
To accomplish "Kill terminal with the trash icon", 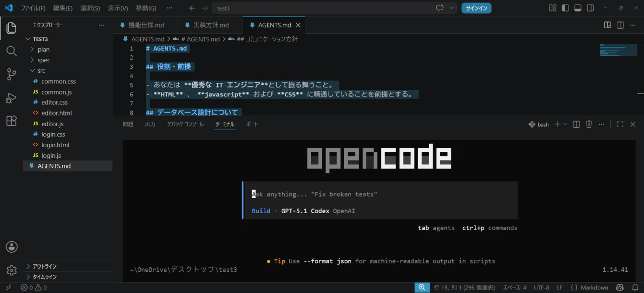I will click(589, 124).
